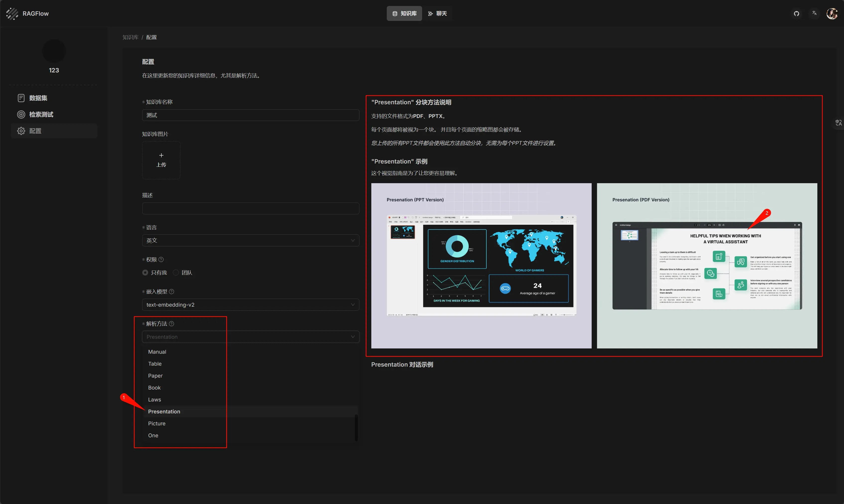Click the RAGFlow logo icon
This screenshot has width=844, height=504.
12,14
